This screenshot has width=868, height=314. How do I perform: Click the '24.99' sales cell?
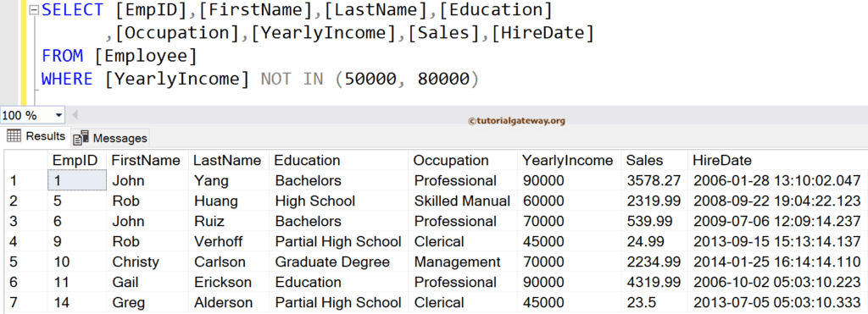pos(654,241)
